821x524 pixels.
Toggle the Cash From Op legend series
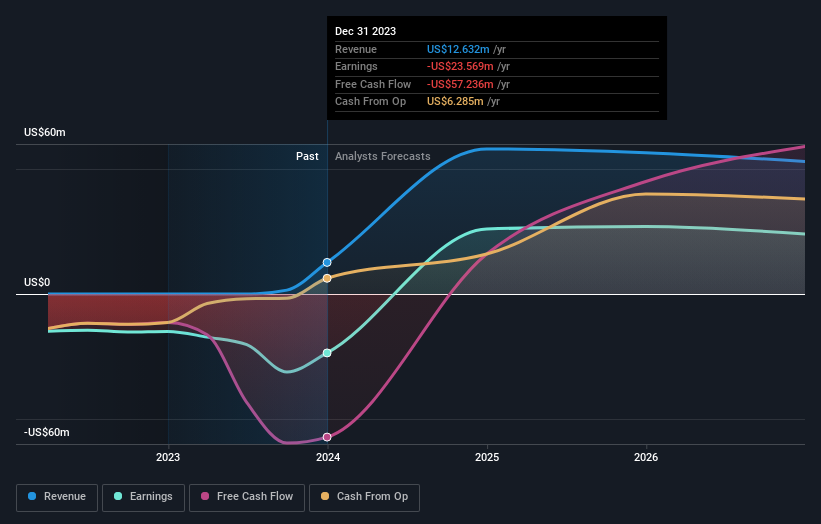(x=364, y=497)
